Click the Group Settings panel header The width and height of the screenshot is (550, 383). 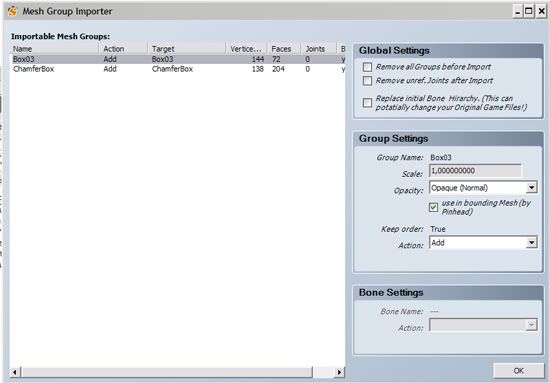point(448,139)
